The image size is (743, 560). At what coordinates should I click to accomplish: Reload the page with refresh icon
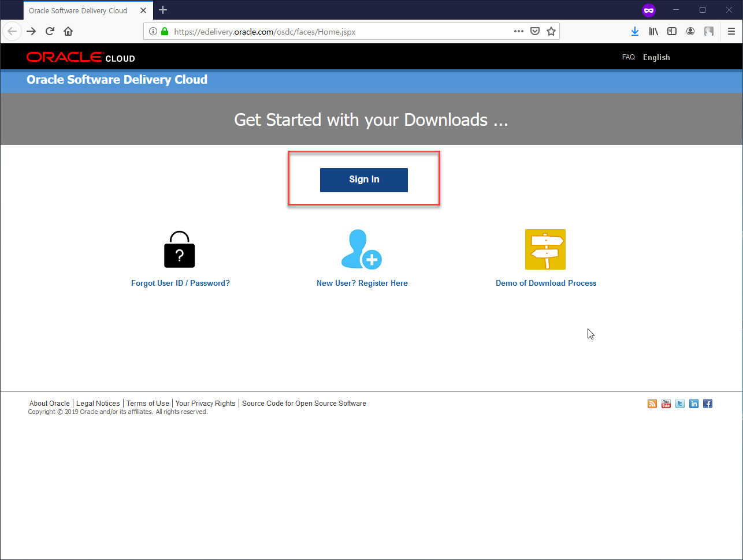(50, 31)
